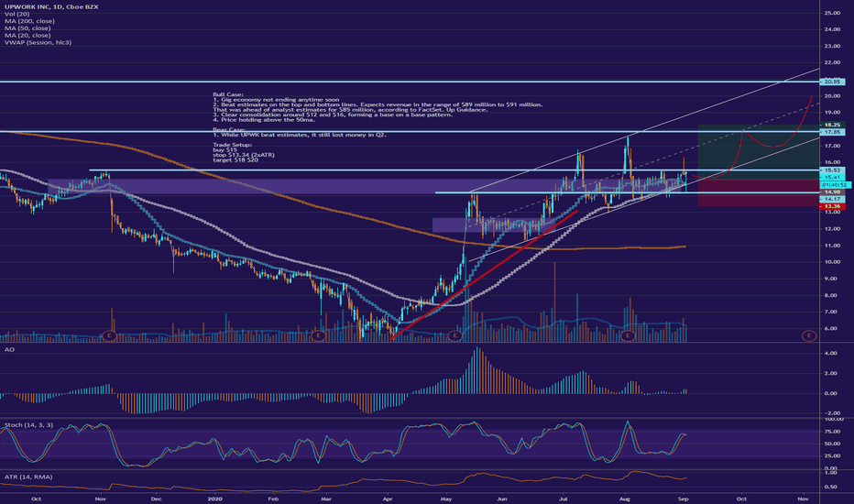The image size is (854, 504).
Task: Click the Mar label on time axis
Action: pos(326,499)
